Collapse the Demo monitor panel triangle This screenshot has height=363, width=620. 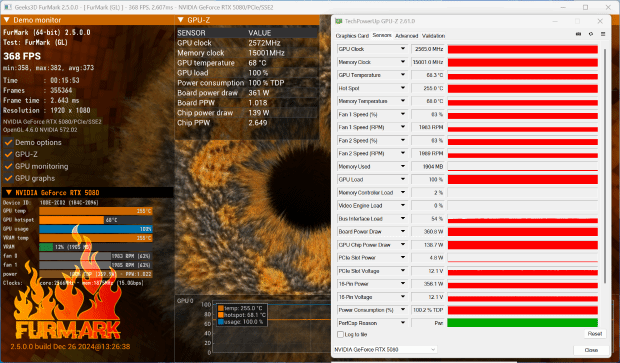(7, 20)
